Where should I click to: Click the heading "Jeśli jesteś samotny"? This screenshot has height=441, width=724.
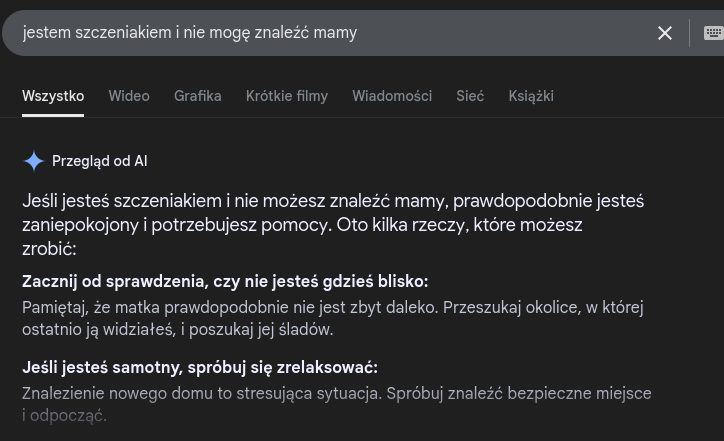point(200,368)
